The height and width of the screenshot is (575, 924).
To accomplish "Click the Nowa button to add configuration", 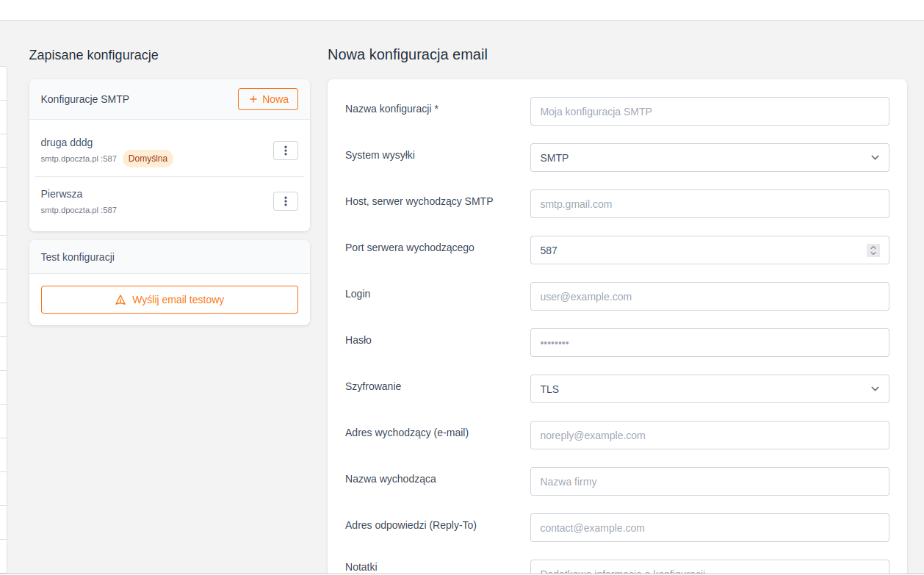I will (268, 99).
